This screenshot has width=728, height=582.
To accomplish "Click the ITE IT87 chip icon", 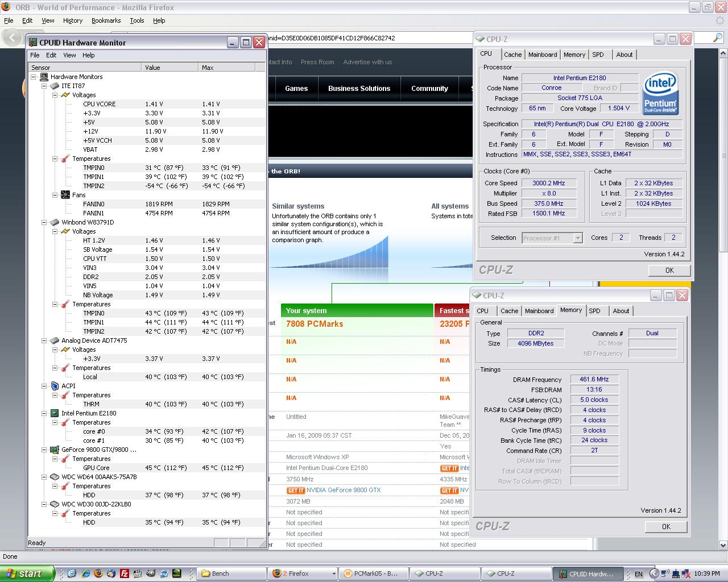I will coord(55,86).
